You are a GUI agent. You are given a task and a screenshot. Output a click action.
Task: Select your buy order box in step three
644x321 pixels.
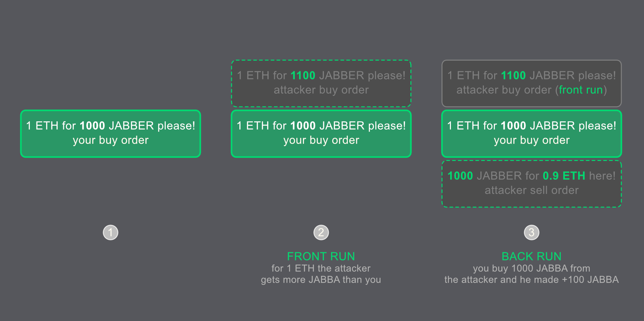532,134
